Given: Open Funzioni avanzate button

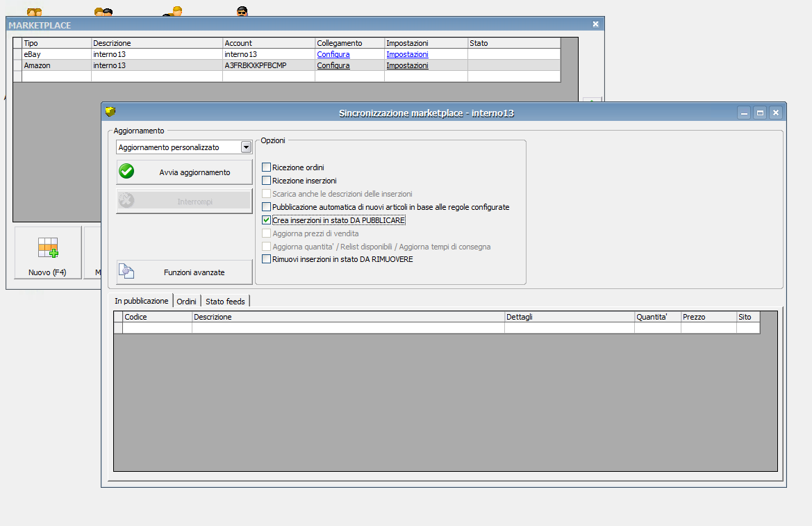Looking at the screenshot, I should point(184,272).
